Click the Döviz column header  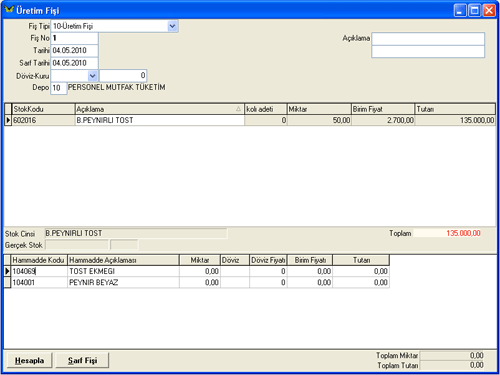click(x=235, y=260)
